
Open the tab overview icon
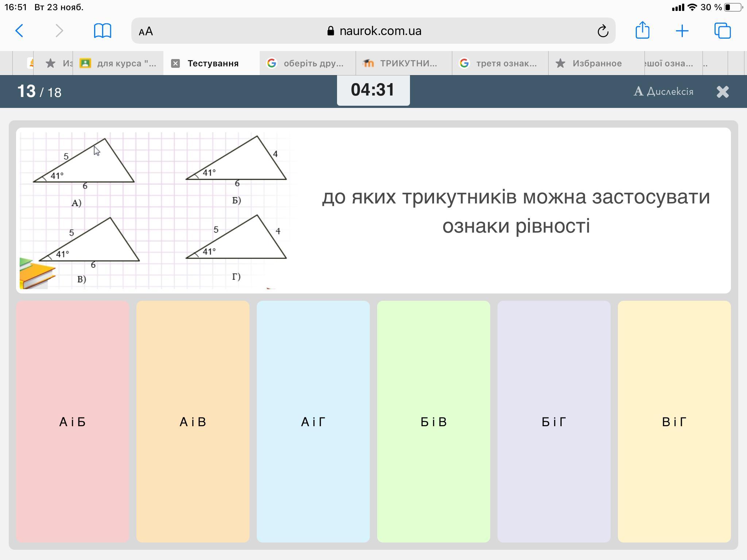[722, 31]
